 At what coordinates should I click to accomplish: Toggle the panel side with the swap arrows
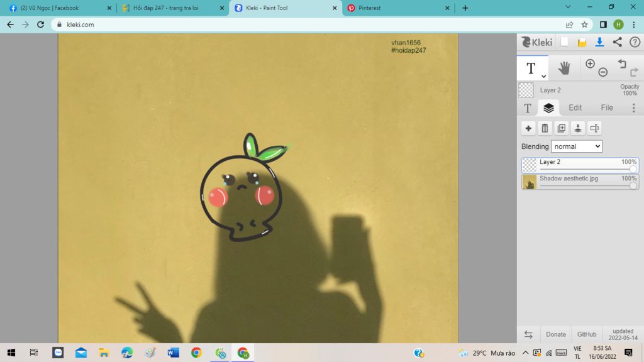point(528,334)
